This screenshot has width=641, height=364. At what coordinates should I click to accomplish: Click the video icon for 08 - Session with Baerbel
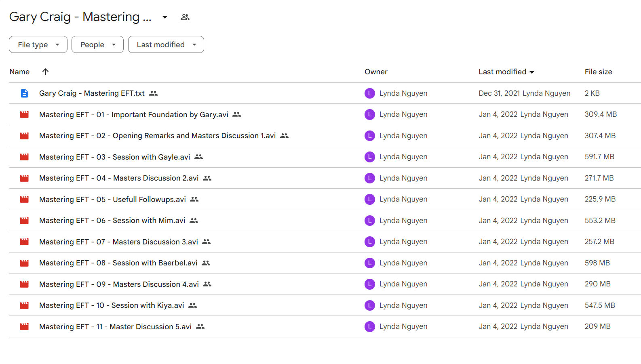pyautogui.click(x=24, y=263)
